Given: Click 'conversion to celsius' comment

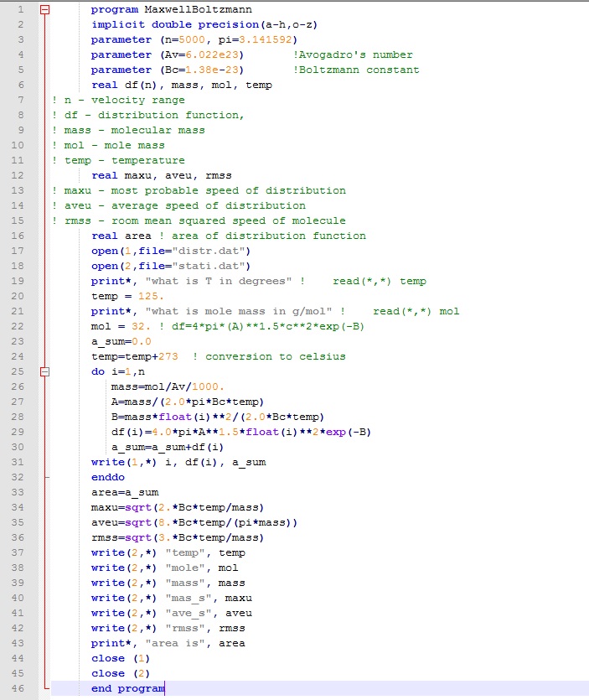Looking at the screenshot, I should point(270,356).
